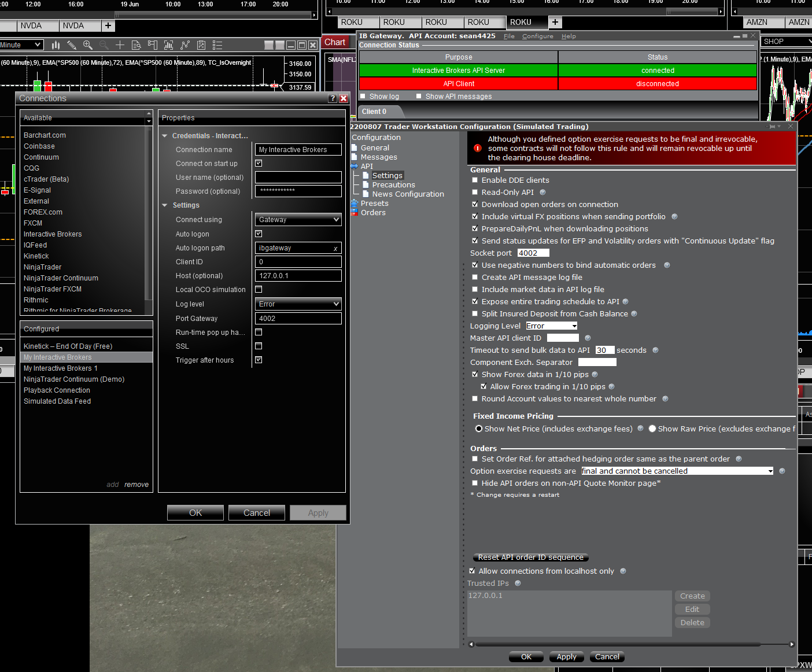Check the Read-Only API checkbox
The image size is (812, 672).
pyautogui.click(x=475, y=193)
